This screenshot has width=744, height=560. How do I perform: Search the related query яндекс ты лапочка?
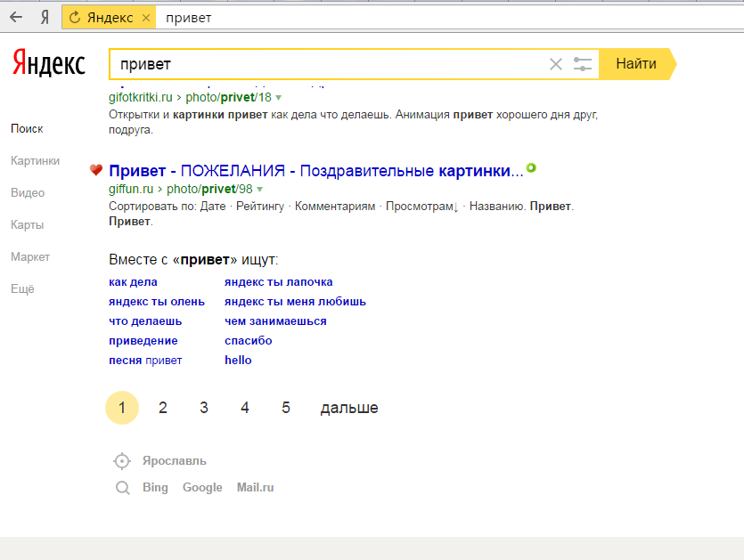pyautogui.click(x=279, y=282)
